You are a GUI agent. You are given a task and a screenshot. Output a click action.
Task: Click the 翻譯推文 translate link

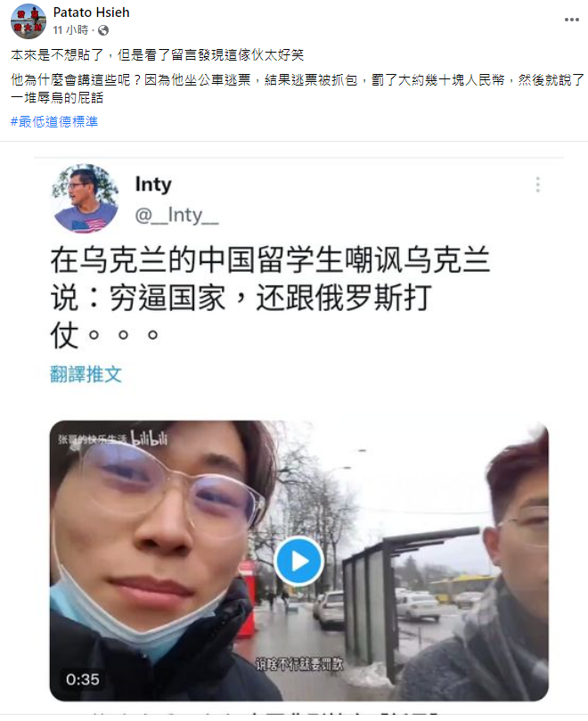[x=86, y=374]
